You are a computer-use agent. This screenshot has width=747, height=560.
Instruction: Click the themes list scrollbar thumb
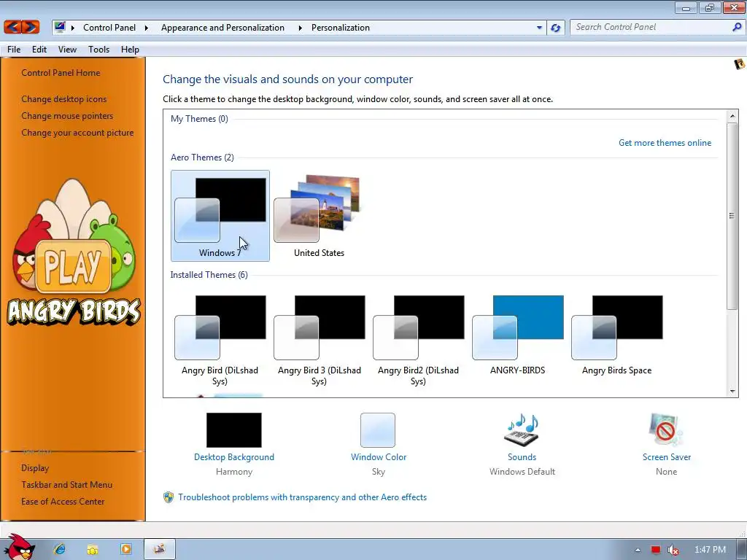[732, 216]
